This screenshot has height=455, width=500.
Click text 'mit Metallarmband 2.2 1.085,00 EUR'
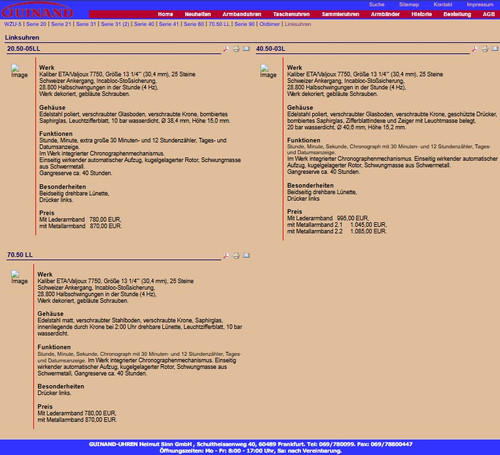(337, 231)
